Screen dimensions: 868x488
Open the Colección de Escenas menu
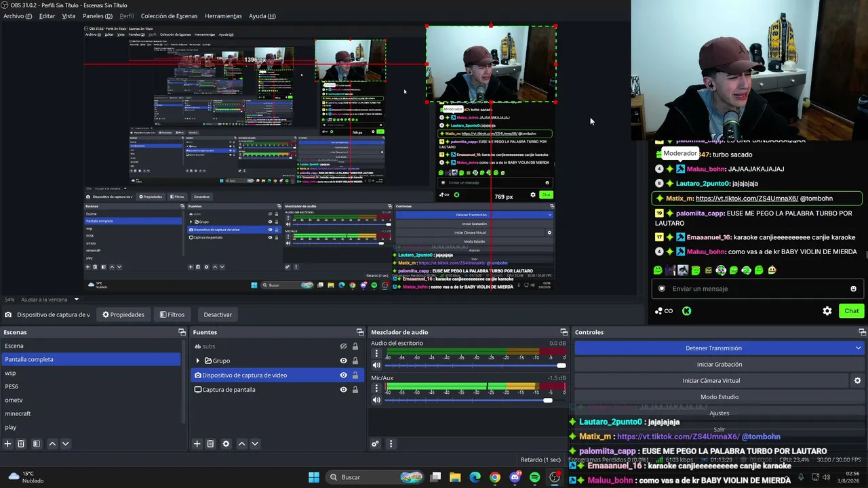169,16
